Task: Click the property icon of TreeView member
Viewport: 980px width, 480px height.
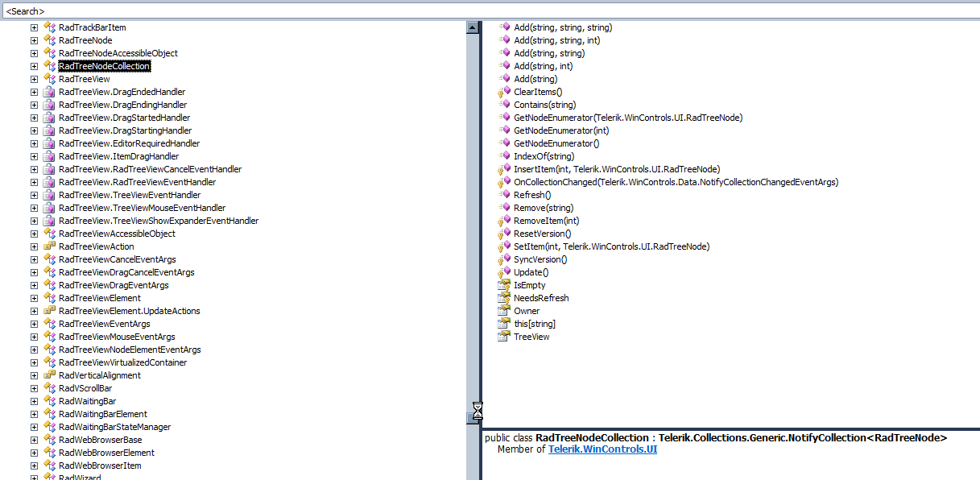Action: coord(504,337)
